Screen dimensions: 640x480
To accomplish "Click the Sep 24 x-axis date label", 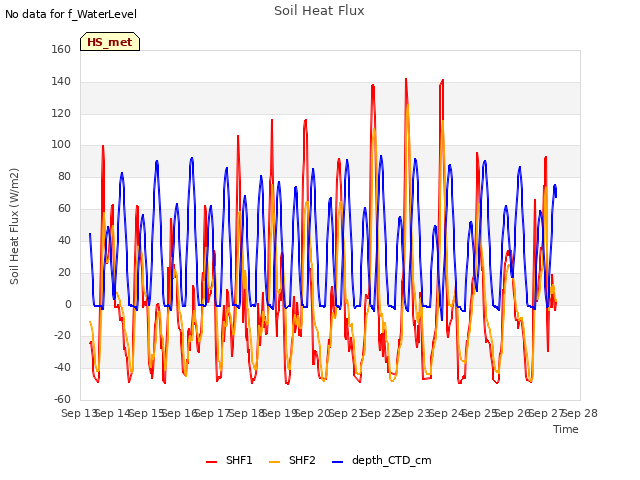I will (x=447, y=413).
